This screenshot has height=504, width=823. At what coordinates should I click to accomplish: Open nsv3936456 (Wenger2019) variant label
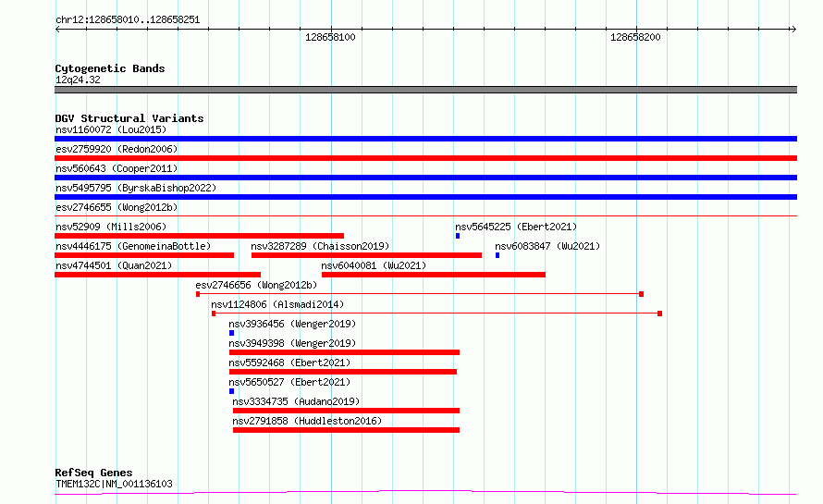click(292, 324)
